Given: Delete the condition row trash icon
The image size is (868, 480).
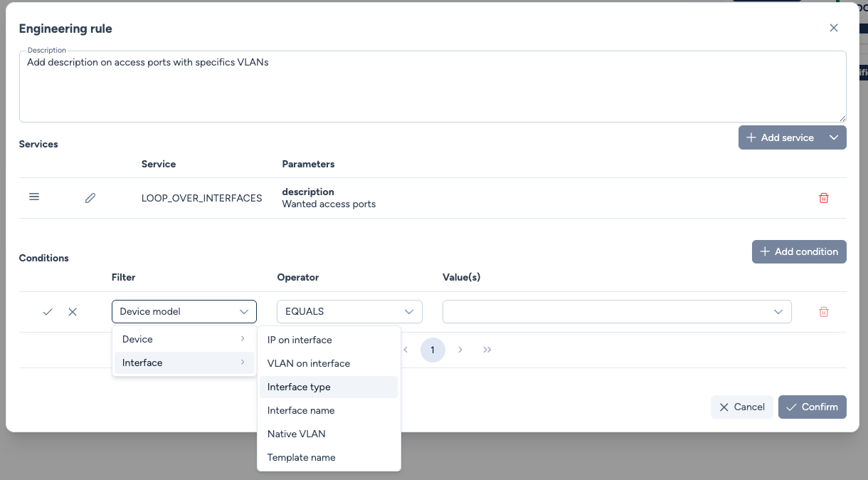Looking at the screenshot, I should 823,312.
